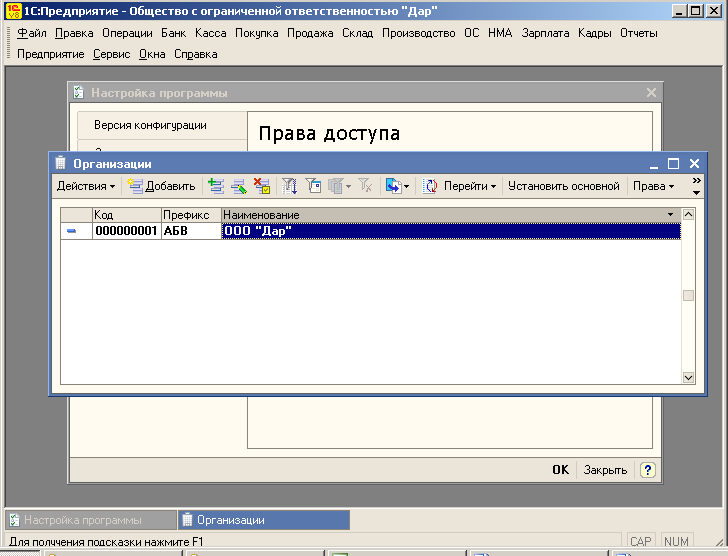Open the ОС menu
The height and width of the screenshot is (556, 728).
[x=472, y=33]
